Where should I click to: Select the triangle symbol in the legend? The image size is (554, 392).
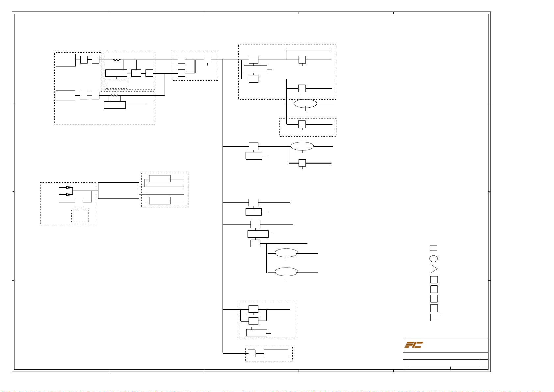point(434,269)
